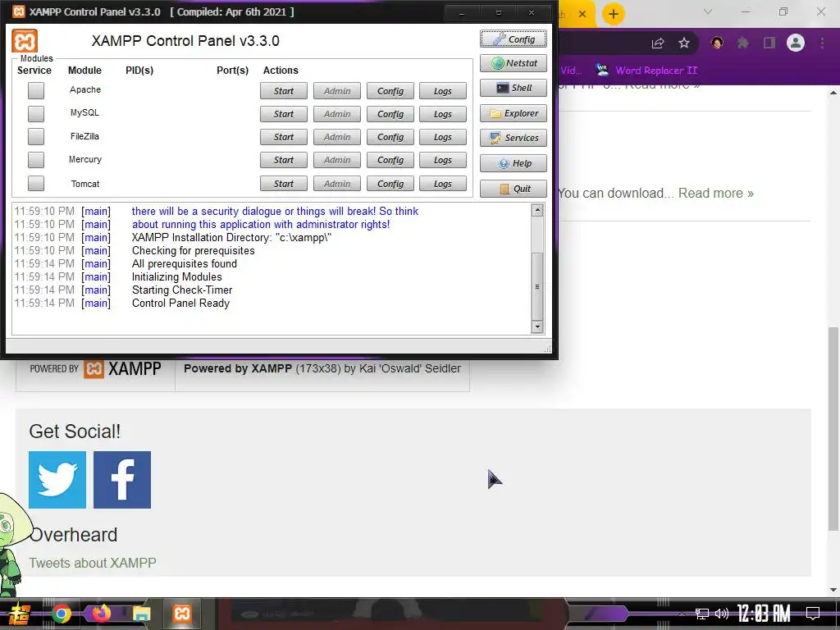This screenshot has height=630, width=840.
Task: View Logs for the MySQL module
Action: pos(442,114)
